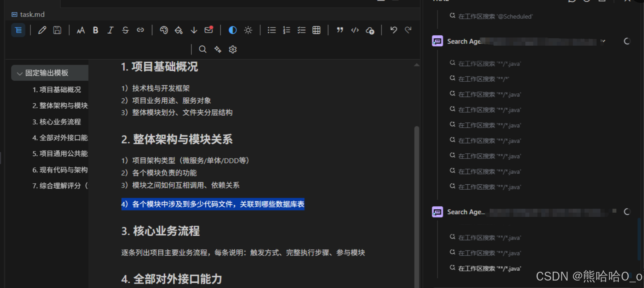Switch to light theme via sun icon
Image resolution: width=644 pixels, height=288 pixels.
[x=248, y=30]
